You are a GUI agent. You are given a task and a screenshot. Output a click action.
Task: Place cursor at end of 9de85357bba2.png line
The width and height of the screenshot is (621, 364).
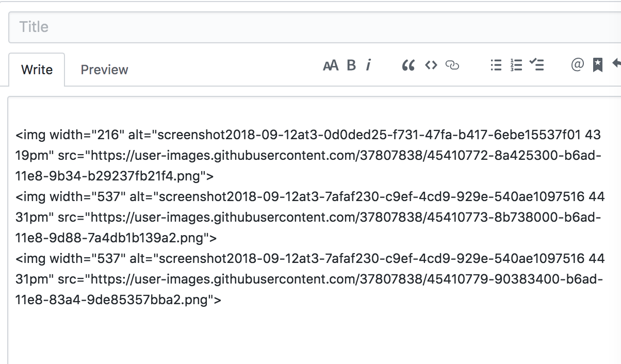[223, 300]
